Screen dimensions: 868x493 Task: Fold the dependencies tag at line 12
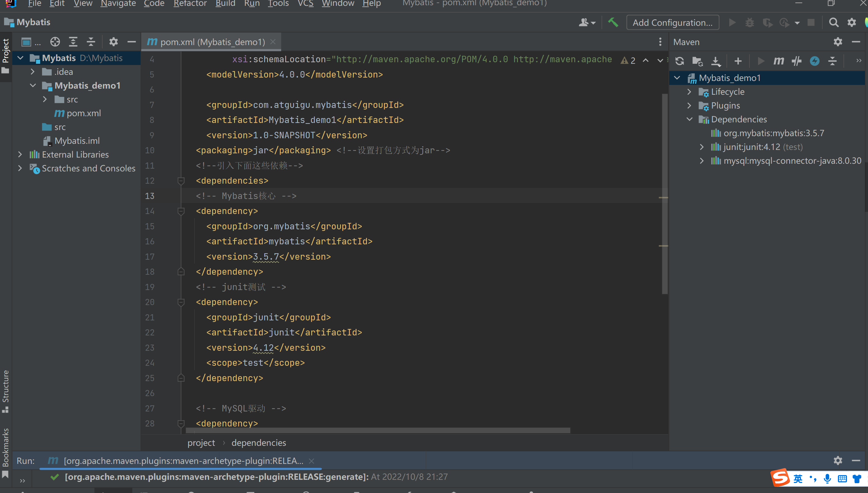click(181, 181)
